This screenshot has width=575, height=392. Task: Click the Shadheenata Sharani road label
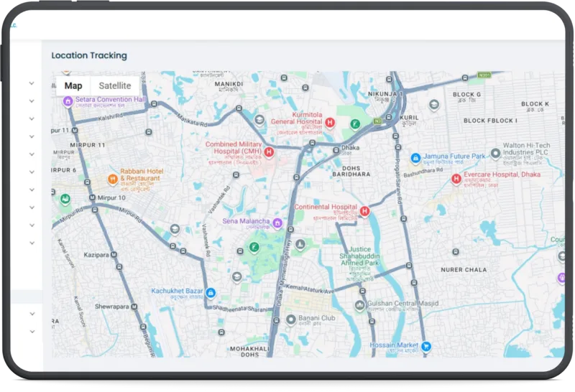240,309
